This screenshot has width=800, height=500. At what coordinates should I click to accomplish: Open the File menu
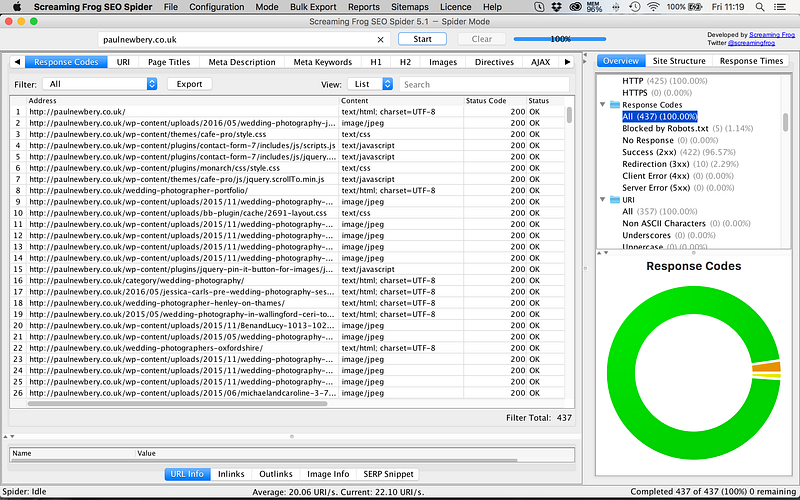pyautogui.click(x=171, y=7)
